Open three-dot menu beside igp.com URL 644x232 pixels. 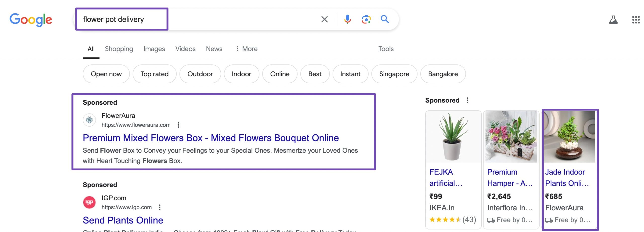(159, 207)
